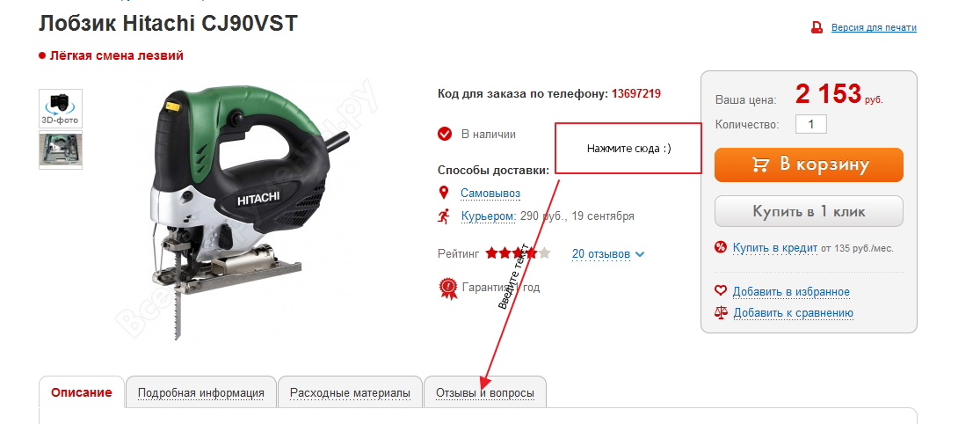Click the red percent credit icon
The width and height of the screenshot is (980, 424).
click(721, 248)
